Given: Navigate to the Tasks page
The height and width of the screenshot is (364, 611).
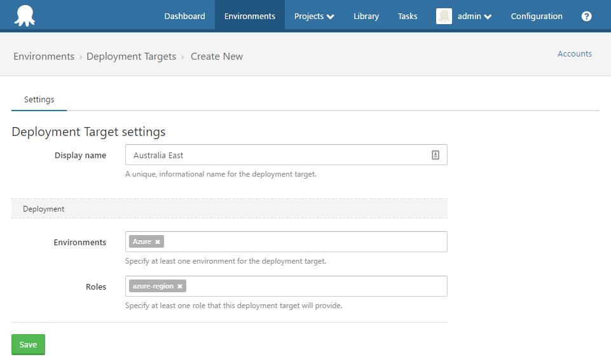Looking at the screenshot, I should tap(408, 17).
